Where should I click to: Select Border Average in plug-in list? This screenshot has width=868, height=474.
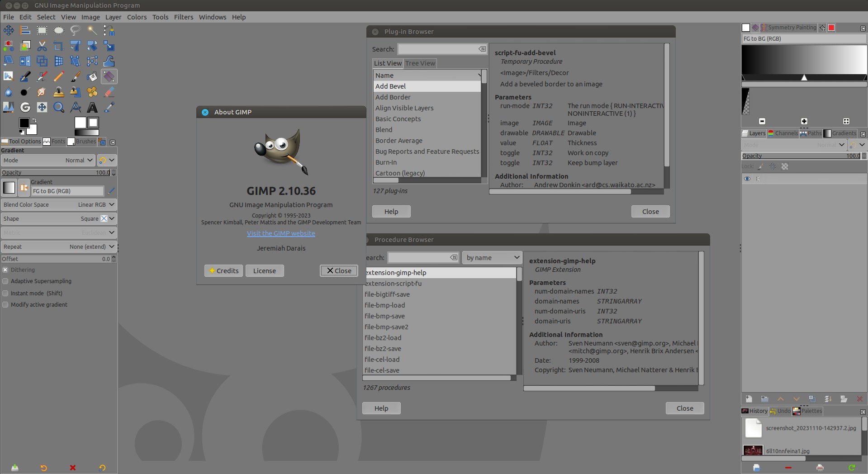point(427,141)
